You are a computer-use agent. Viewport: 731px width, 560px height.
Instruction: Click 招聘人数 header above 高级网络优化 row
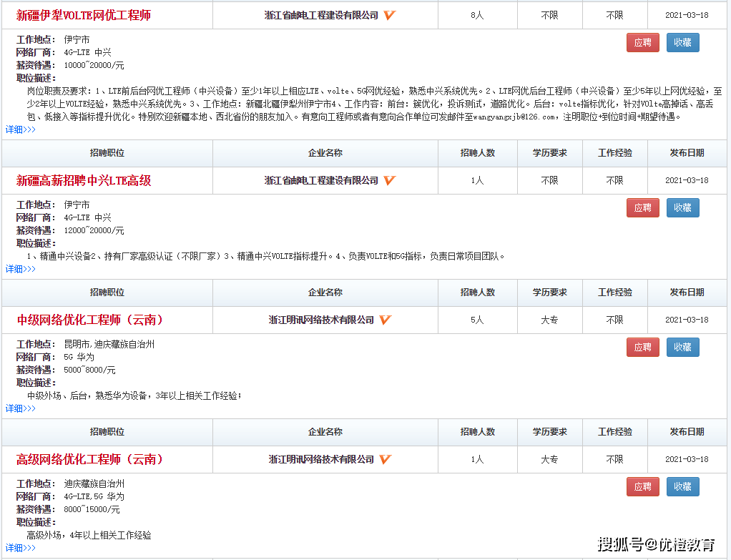pyautogui.click(x=477, y=432)
